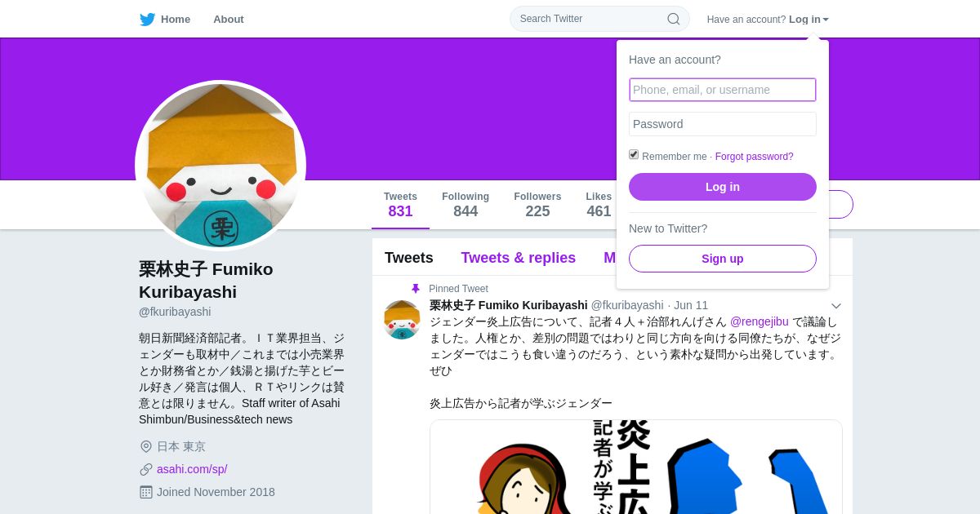980x514 pixels.
Task: Click the Twitter bird logo icon
Action: tap(147, 20)
